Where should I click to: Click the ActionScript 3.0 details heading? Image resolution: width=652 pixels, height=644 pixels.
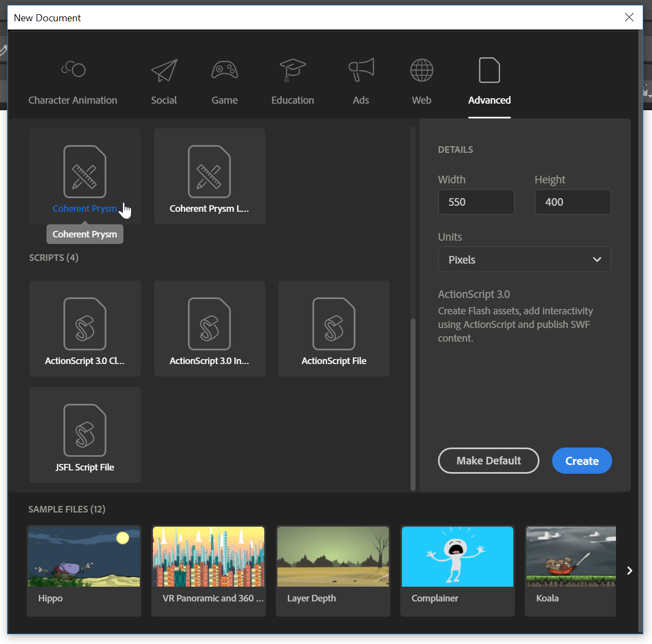coord(473,294)
